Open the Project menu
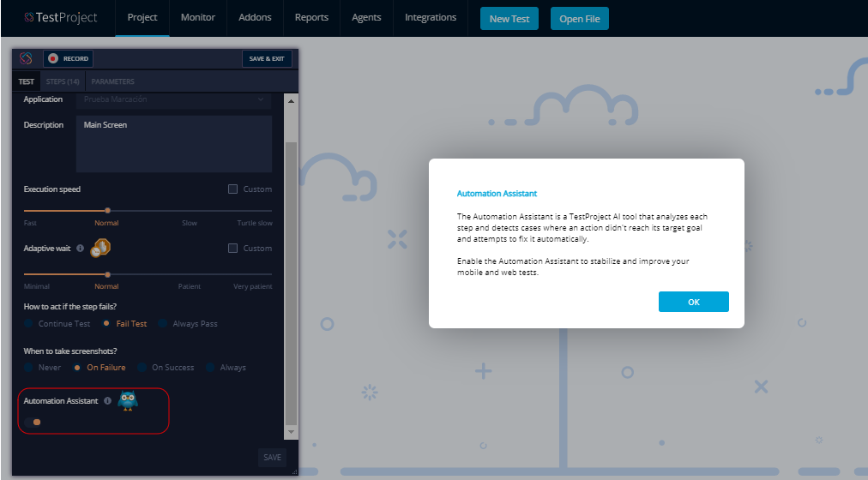868x480 pixels. pyautogui.click(x=142, y=18)
